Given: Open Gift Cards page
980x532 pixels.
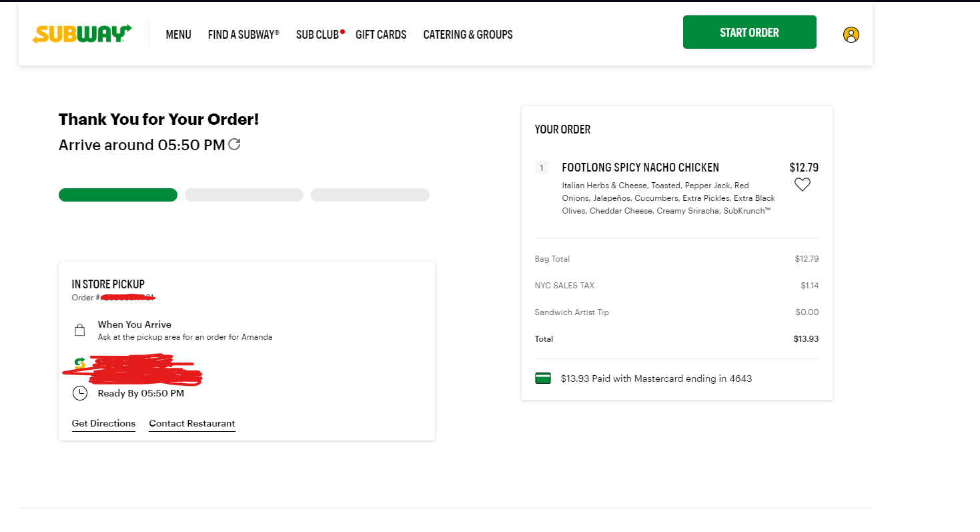Looking at the screenshot, I should [x=381, y=35].
